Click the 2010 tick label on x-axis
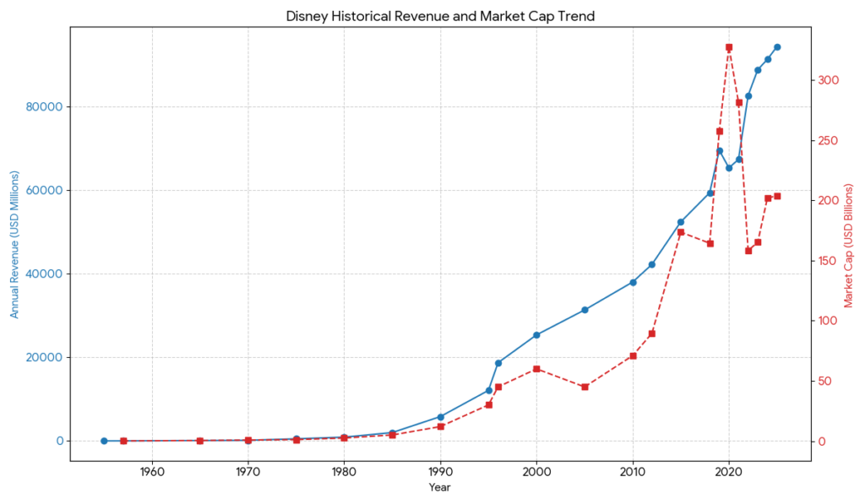865x504 pixels. pyautogui.click(x=633, y=470)
